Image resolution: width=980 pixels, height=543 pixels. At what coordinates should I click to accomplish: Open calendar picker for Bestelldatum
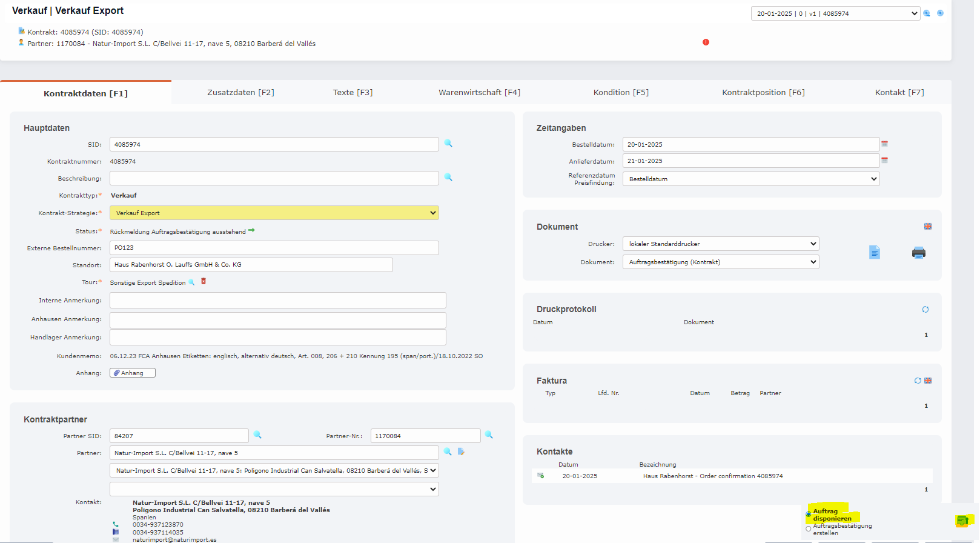884,144
